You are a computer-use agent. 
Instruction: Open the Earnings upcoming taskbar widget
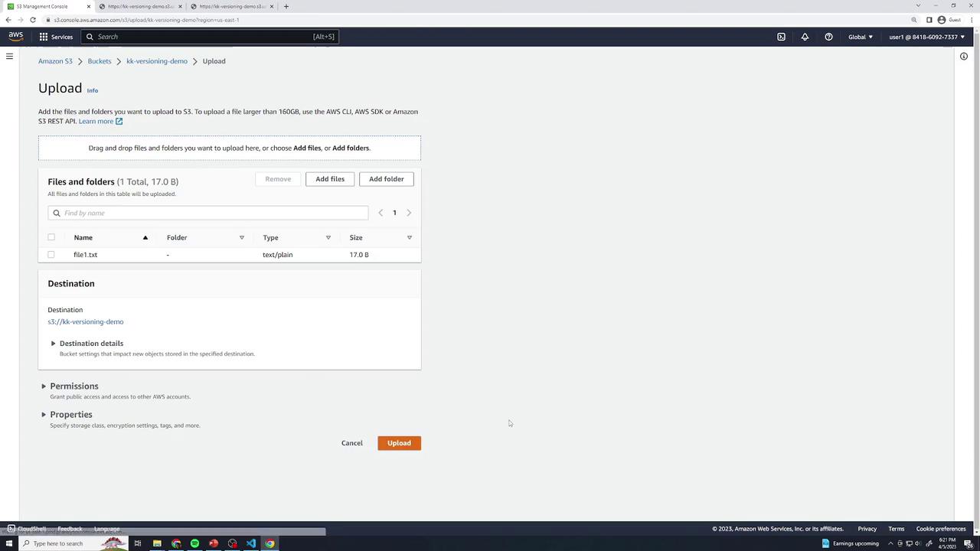(x=850, y=543)
